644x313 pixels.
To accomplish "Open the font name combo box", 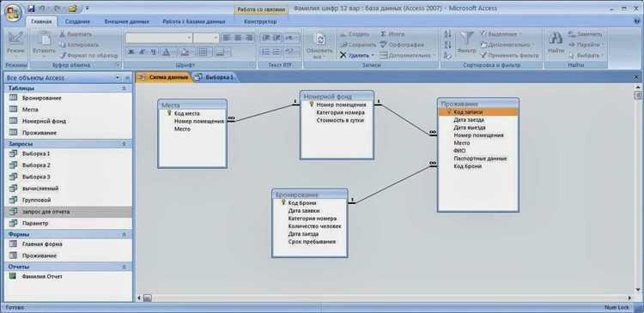I will (x=159, y=38).
